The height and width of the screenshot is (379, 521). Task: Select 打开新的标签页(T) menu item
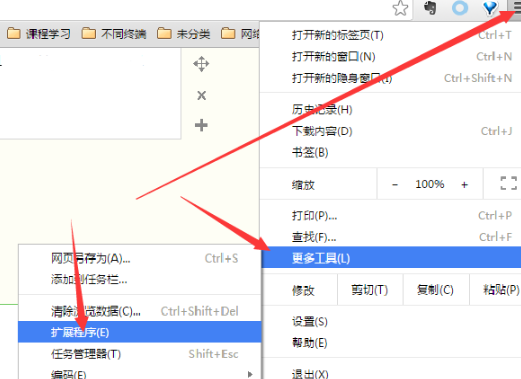[391, 35]
